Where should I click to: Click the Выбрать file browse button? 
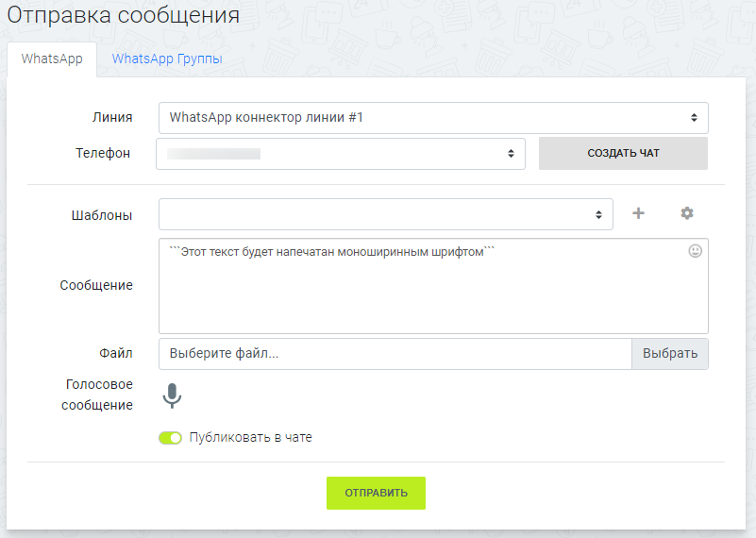click(x=669, y=354)
